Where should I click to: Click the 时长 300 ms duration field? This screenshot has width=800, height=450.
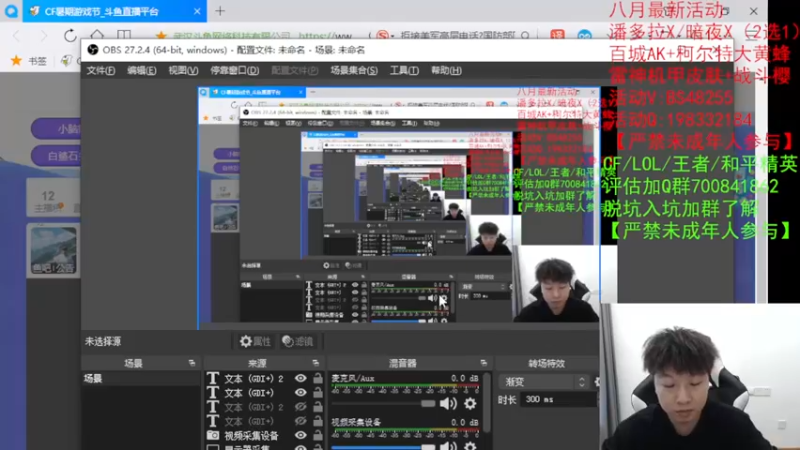pyautogui.click(x=557, y=399)
